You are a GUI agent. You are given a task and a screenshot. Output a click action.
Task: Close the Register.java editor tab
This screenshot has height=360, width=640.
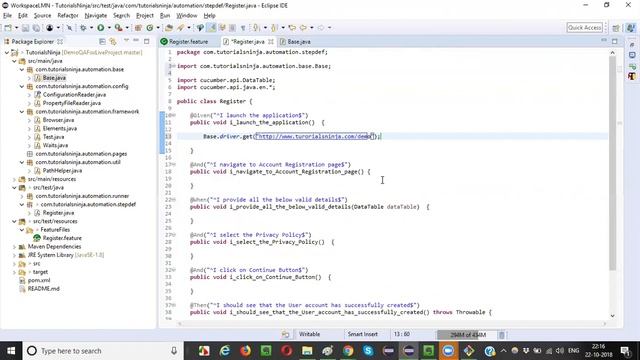point(271,42)
